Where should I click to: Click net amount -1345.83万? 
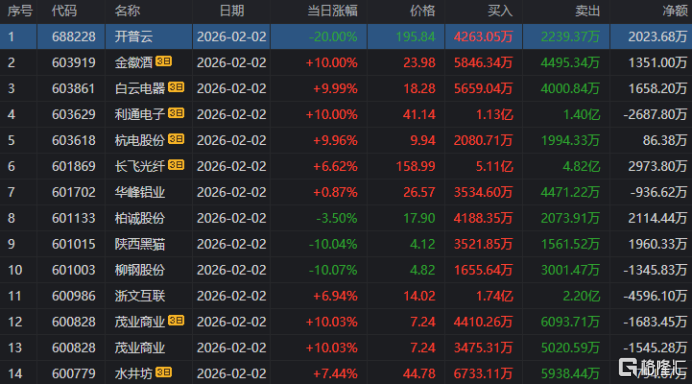pos(655,270)
